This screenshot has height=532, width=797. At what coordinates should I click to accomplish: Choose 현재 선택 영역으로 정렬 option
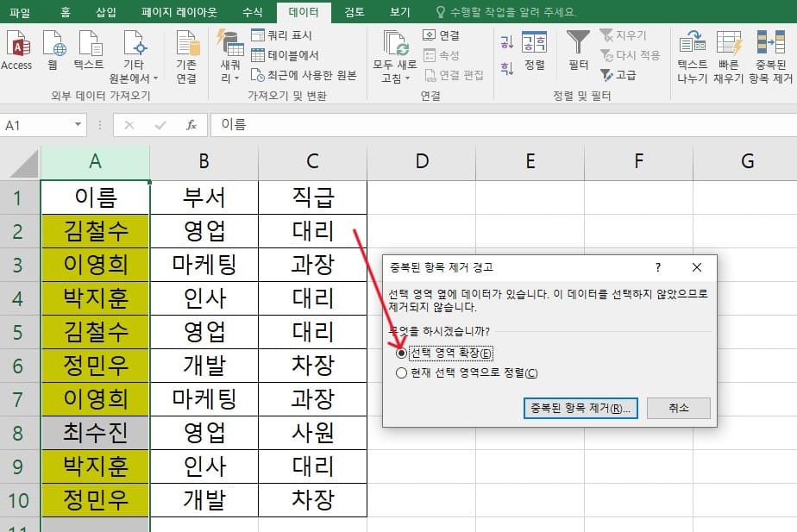click(x=399, y=372)
